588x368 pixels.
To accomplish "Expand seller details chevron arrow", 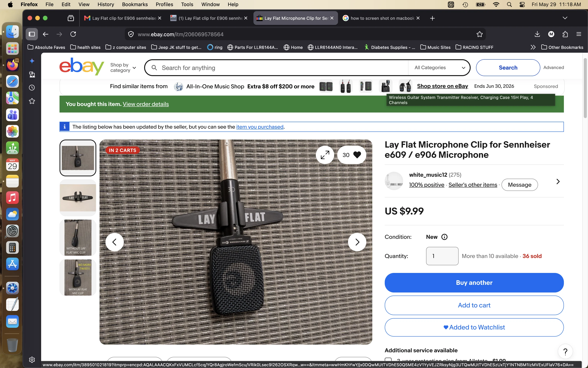I will [558, 182].
